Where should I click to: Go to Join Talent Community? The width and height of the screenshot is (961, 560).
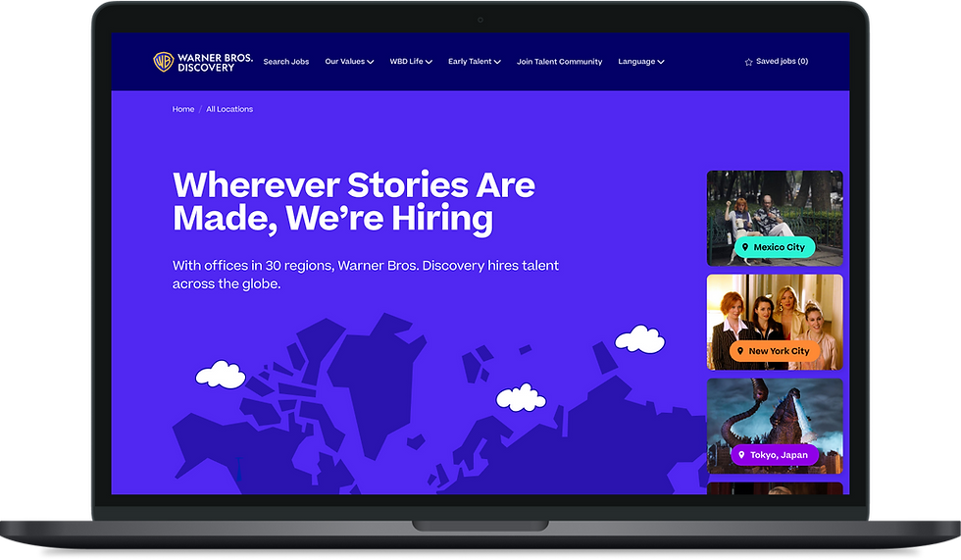pos(560,61)
